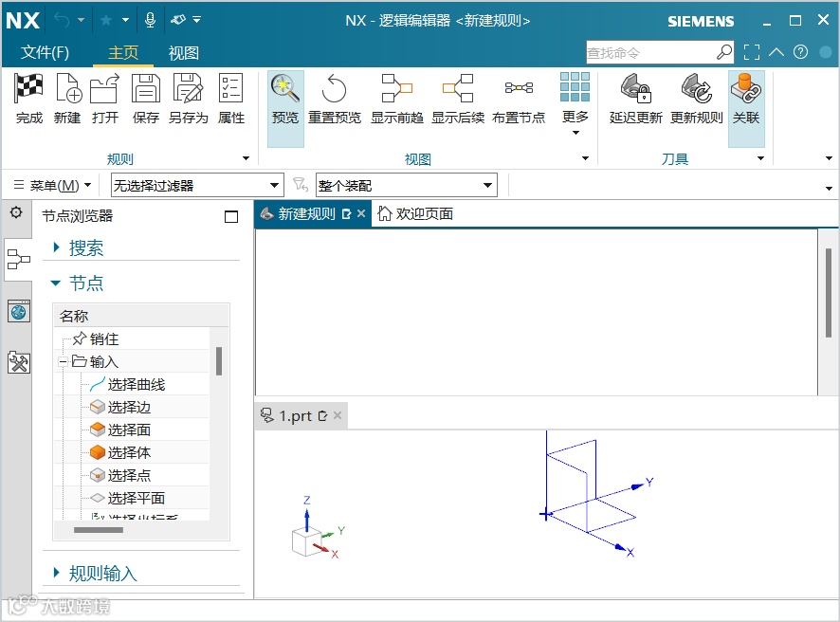
Task: Undock the 1.prt tab window
Action: pyautogui.click(x=322, y=415)
